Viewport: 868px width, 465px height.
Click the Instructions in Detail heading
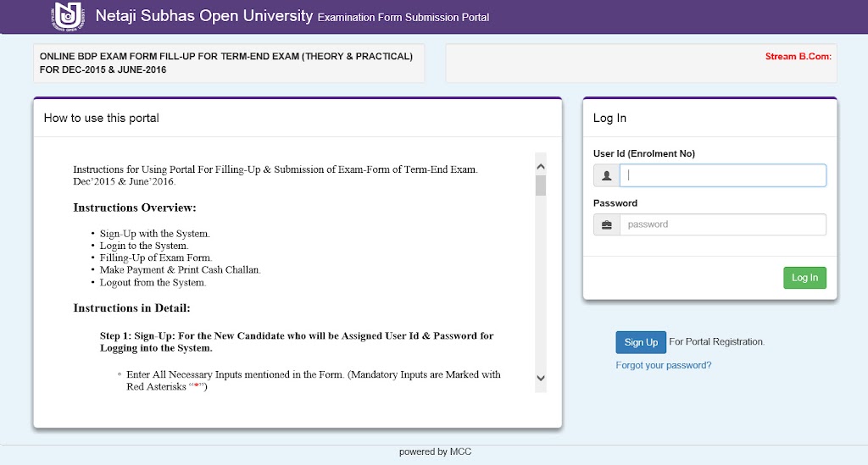[131, 308]
